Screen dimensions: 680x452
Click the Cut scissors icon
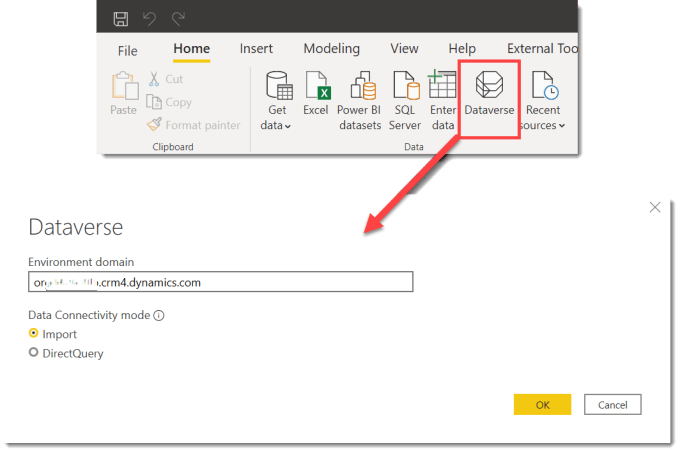(154, 79)
